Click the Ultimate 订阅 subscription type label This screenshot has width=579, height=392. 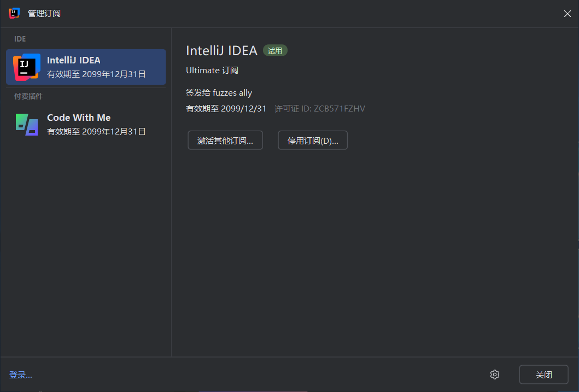(212, 71)
